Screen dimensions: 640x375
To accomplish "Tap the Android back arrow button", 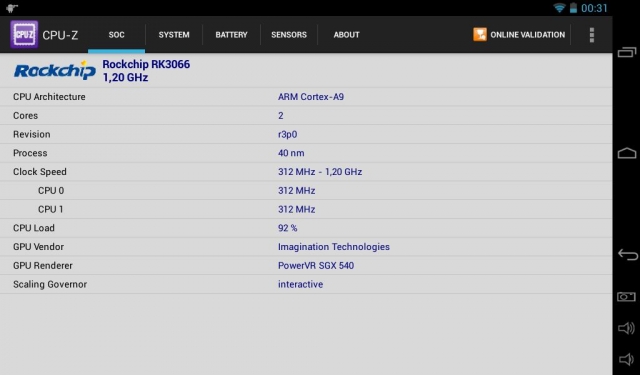I will pos(627,255).
